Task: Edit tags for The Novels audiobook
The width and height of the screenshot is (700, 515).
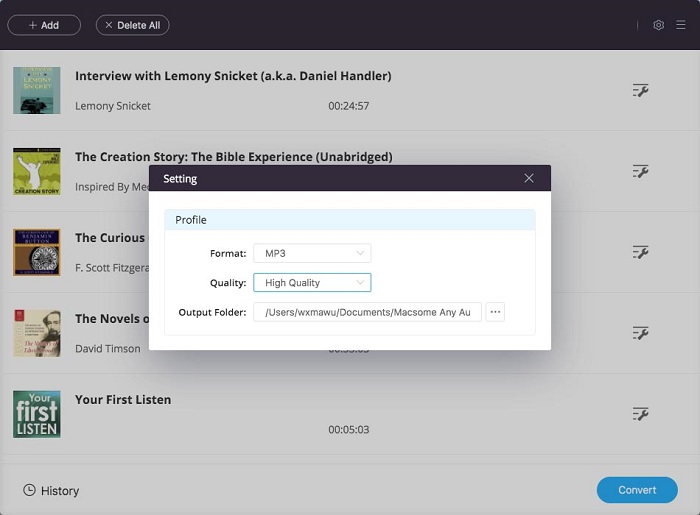Action: pos(641,333)
